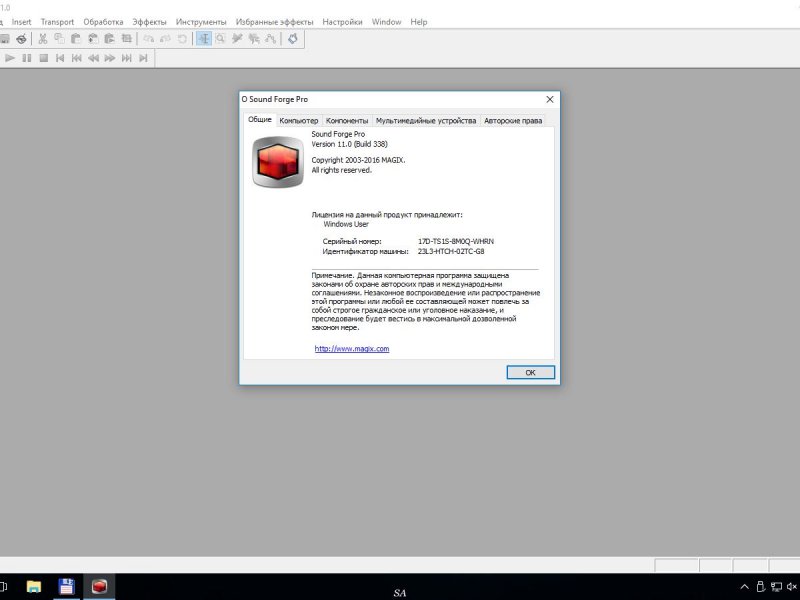Screen dimensions: 800x600
Task: Select the Pencil tool icon
Action: pyautogui.click(x=237, y=39)
